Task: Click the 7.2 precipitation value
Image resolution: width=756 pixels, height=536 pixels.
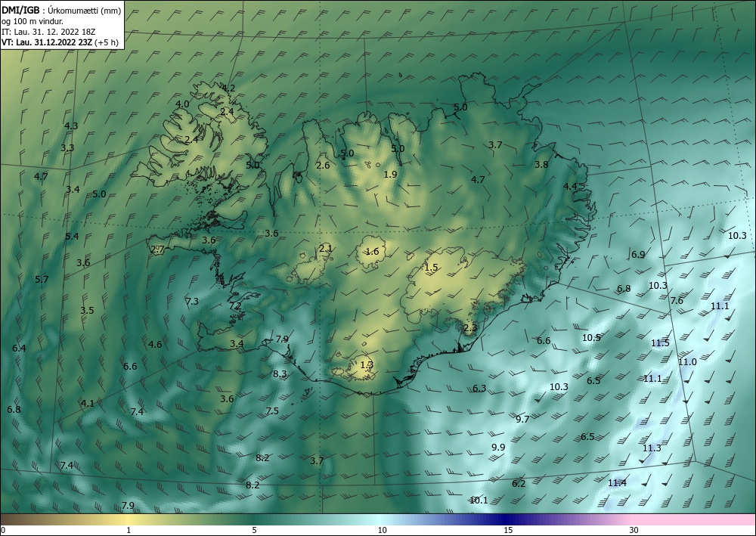Action: click(235, 306)
